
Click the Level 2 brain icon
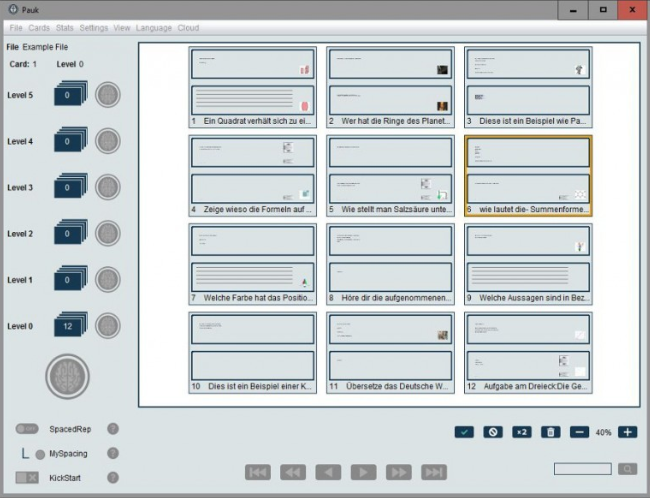[x=108, y=233]
